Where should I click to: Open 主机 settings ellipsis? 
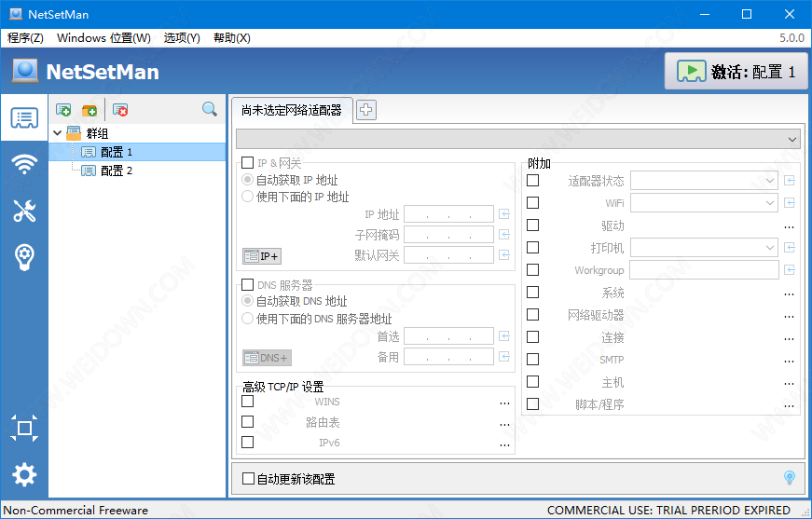tap(789, 384)
